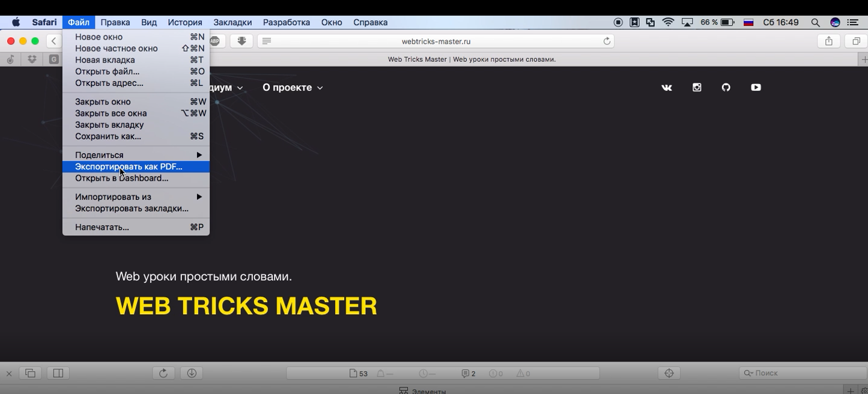This screenshot has width=868, height=394.
Task: Choose Экспортировать как PDF… from the menu
Action: pyautogui.click(x=129, y=166)
